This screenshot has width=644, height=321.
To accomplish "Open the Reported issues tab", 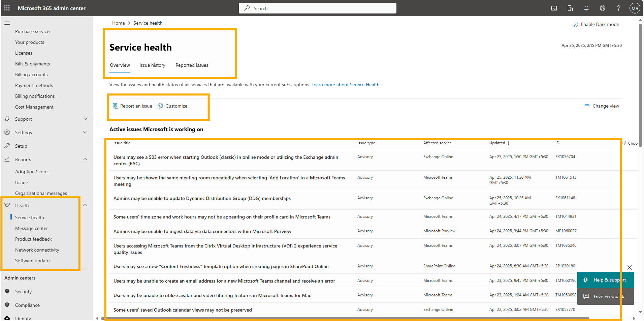I will click(192, 65).
